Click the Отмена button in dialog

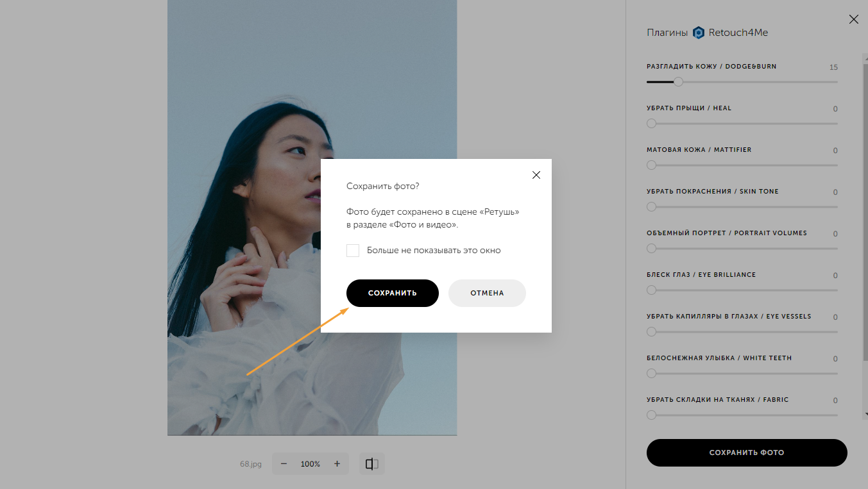[487, 293]
